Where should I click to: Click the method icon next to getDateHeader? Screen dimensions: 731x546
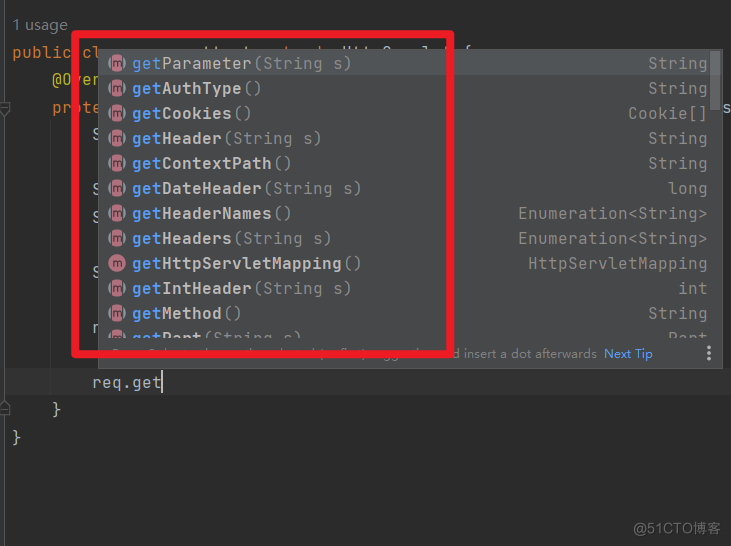[117, 188]
